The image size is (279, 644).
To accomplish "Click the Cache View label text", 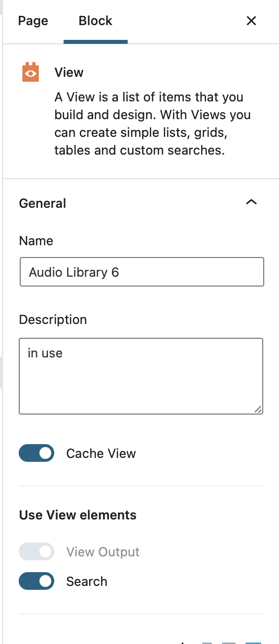I will click(101, 453).
